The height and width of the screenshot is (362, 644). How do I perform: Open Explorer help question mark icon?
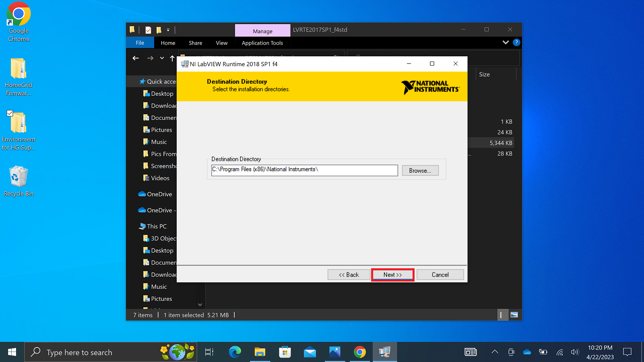click(x=516, y=42)
